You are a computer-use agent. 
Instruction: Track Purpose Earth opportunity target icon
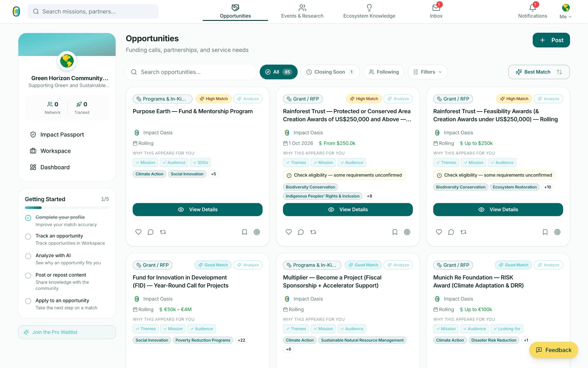click(257, 232)
